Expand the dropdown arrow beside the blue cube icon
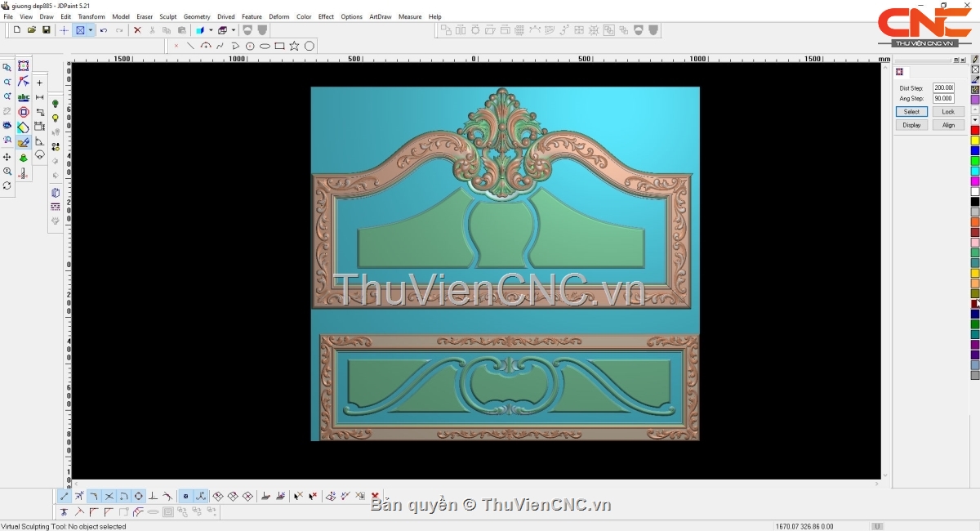The height and width of the screenshot is (531, 980). pyautogui.click(x=210, y=30)
